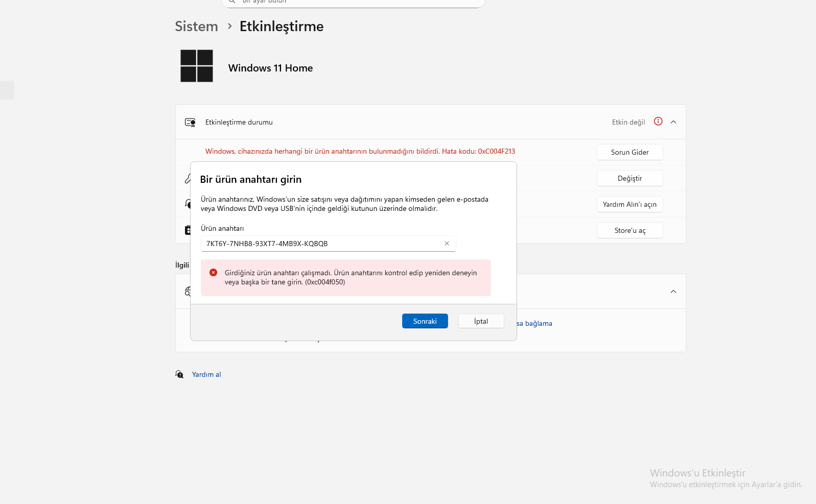Screen dimensions: 816x504
Task: Click the Yardım al help icon
Action: (179, 374)
